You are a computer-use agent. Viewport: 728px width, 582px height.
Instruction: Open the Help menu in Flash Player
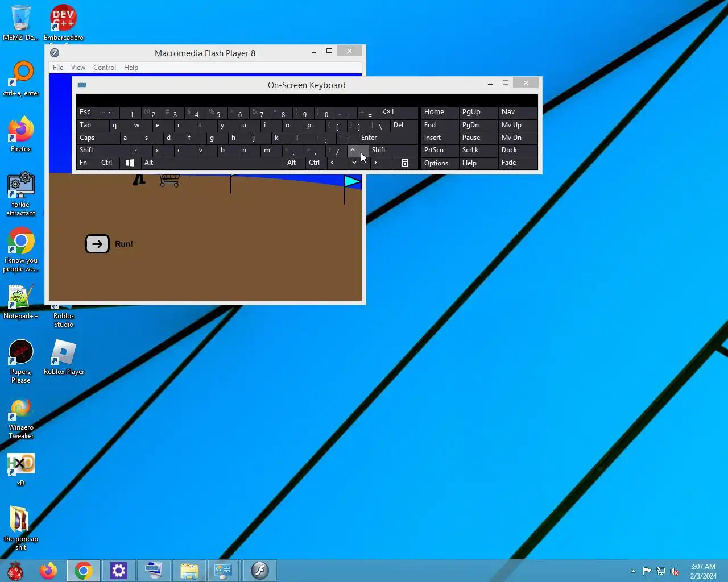click(131, 68)
